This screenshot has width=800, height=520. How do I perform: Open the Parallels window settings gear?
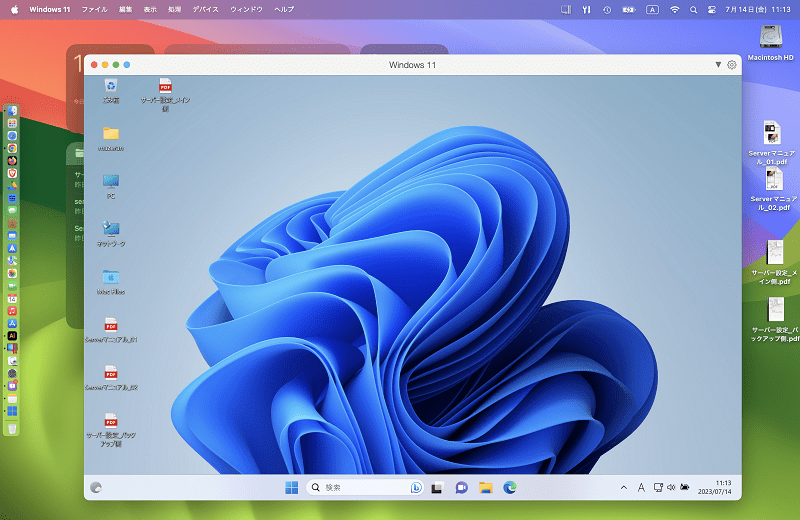(x=732, y=65)
